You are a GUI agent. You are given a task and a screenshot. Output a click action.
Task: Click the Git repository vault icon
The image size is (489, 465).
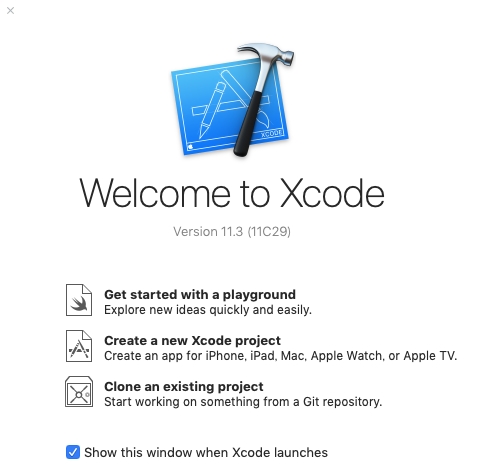click(79, 392)
